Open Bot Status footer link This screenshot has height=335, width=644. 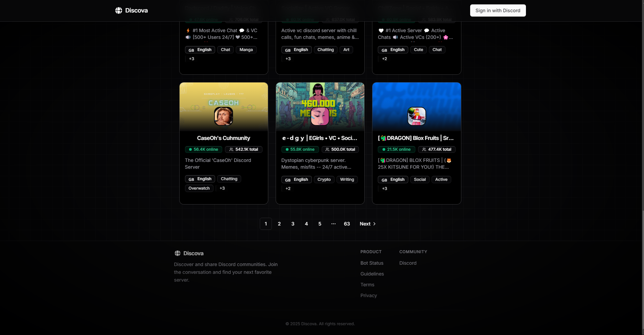[x=372, y=263]
